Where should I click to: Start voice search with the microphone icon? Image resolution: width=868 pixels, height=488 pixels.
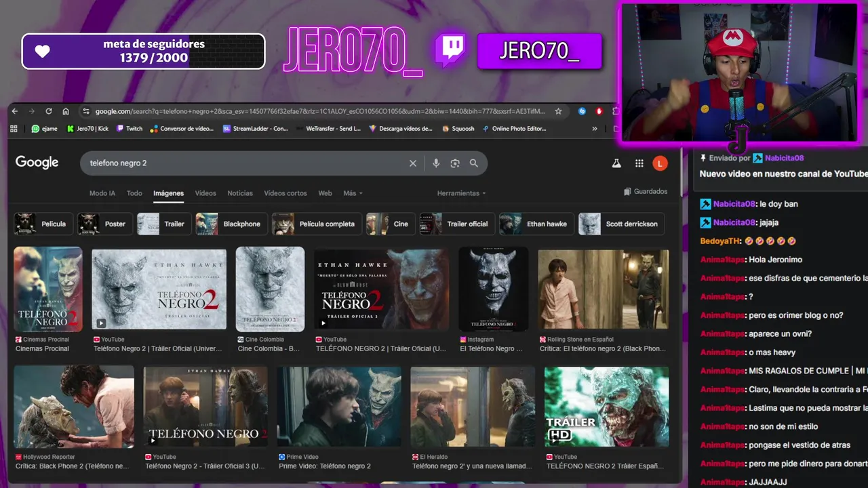(436, 163)
